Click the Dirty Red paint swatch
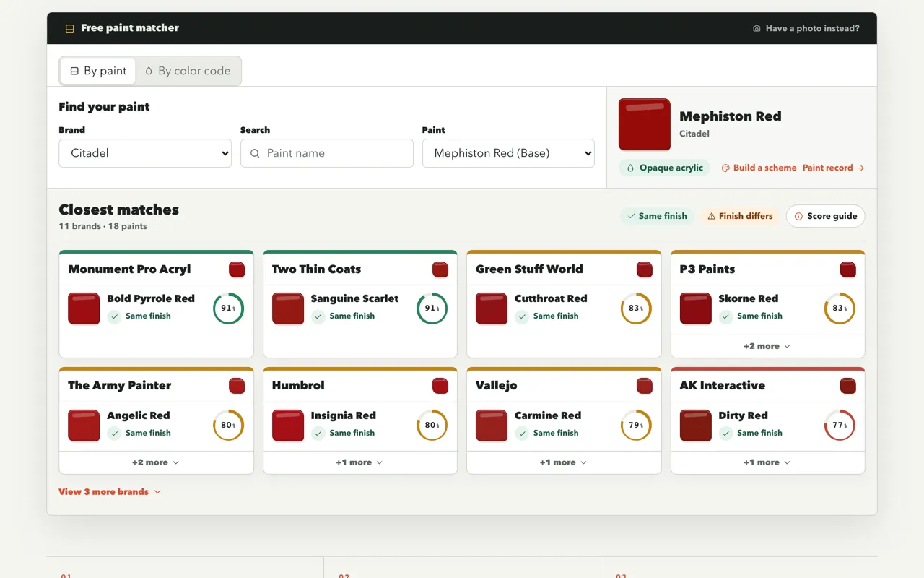Screen dimensions: 924x578 pyautogui.click(x=696, y=426)
